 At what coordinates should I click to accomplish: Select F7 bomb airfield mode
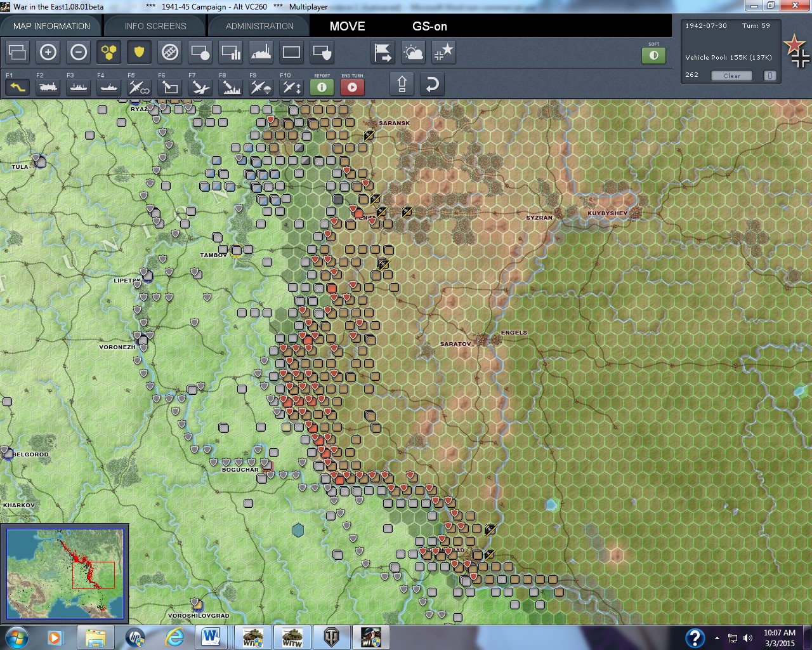tap(200, 86)
